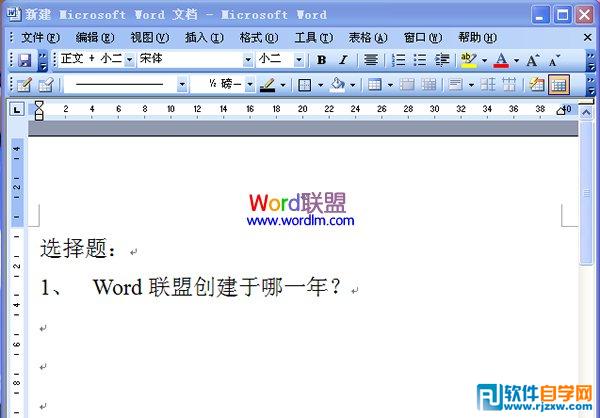The width and height of the screenshot is (600, 418).
Task: Click Distribute Columns Evenly icon
Action: tap(509, 85)
